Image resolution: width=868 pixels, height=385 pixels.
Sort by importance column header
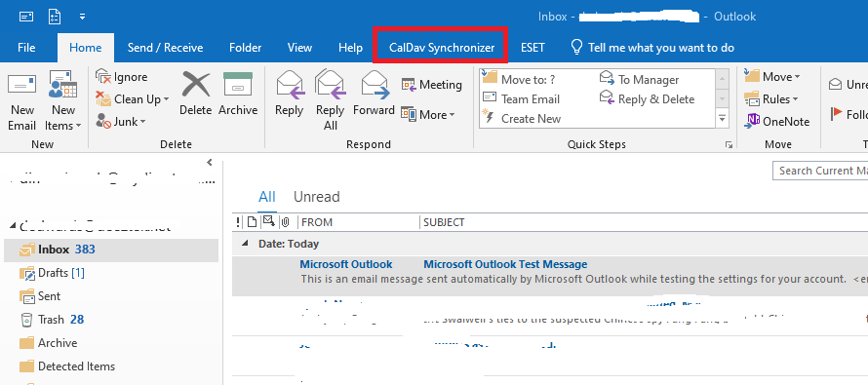point(238,222)
